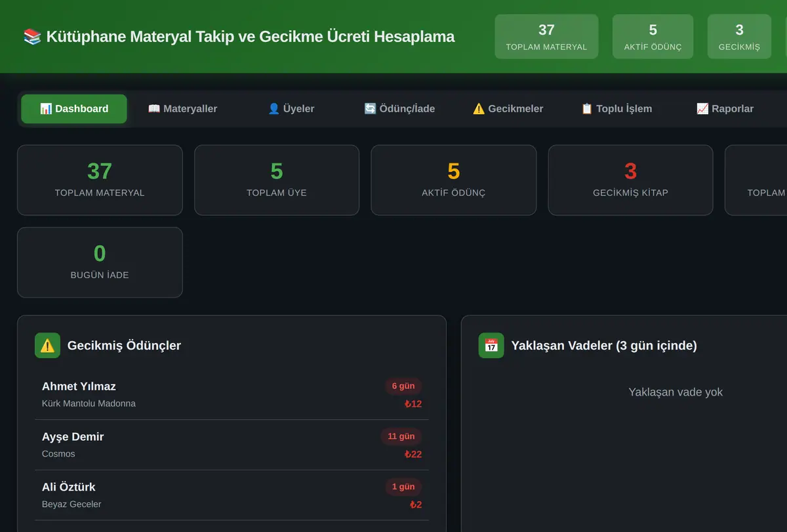Open the Dashboard tab
The height and width of the screenshot is (532, 787).
74,109
